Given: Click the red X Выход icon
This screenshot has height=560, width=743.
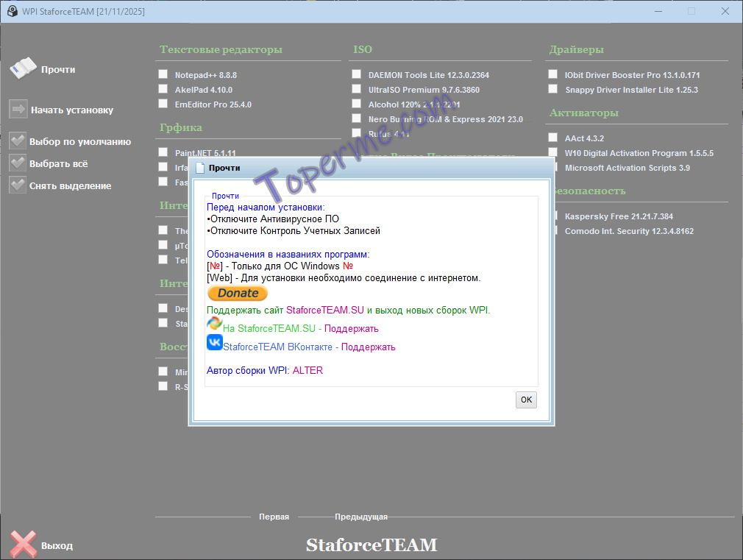Looking at the screenshot, I should click(x=24, y=545).
